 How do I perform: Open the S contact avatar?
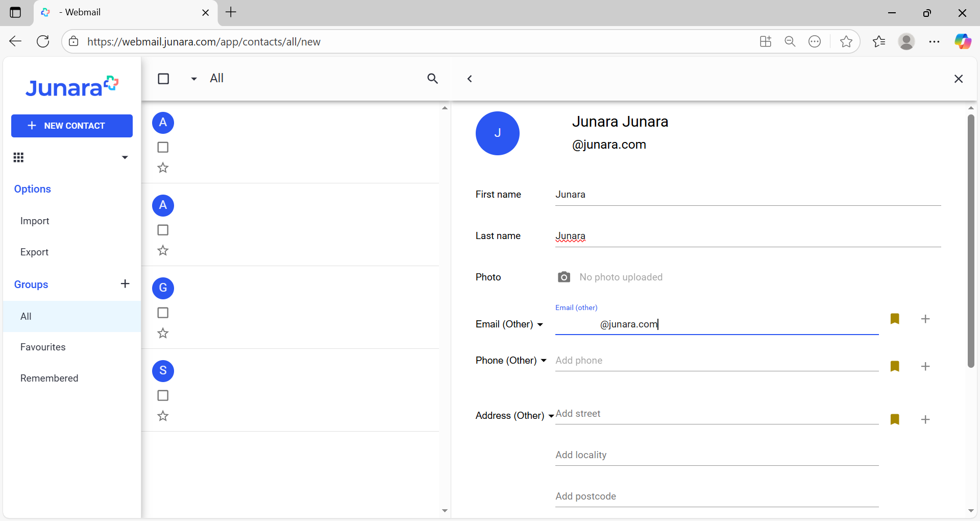pyautogui.click(x=163, y=371)
